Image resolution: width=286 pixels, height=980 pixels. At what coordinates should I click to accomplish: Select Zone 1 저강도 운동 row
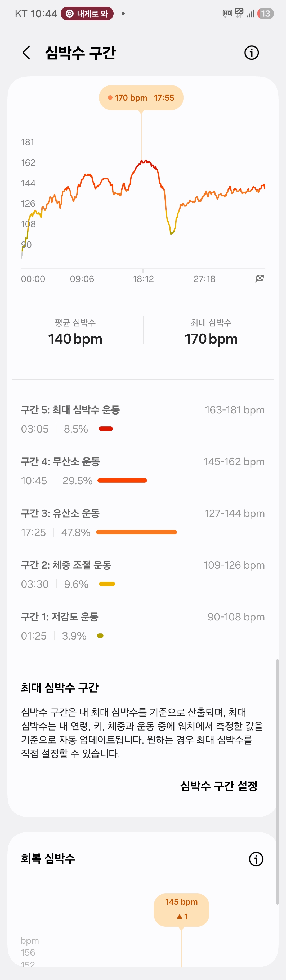coord(142,626)
